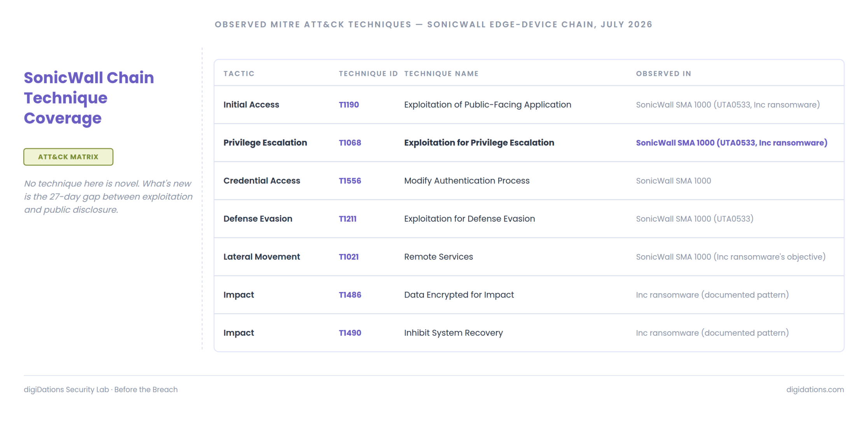Click the OBSERVED IN column header
868x429 pixels.
(x=664, y=74)
